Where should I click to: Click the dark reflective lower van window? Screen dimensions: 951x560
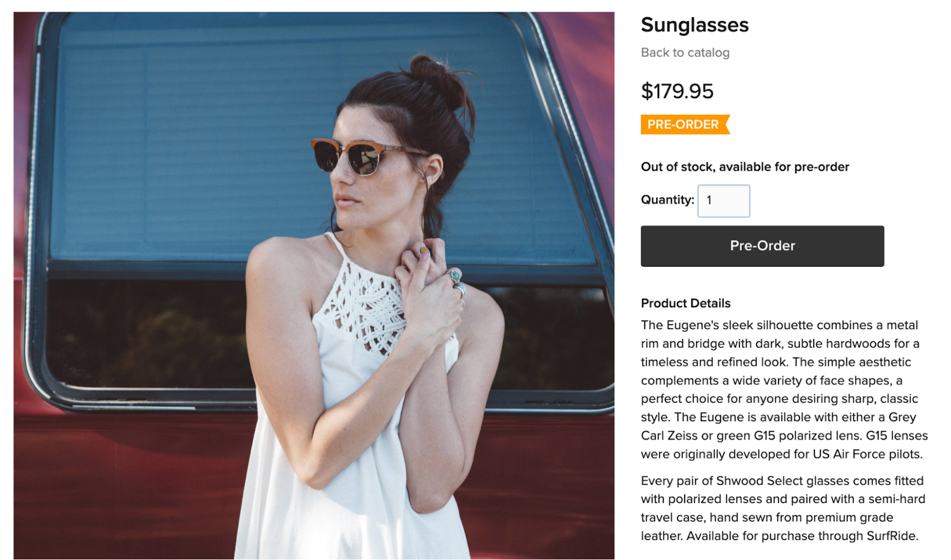[149, 333]
